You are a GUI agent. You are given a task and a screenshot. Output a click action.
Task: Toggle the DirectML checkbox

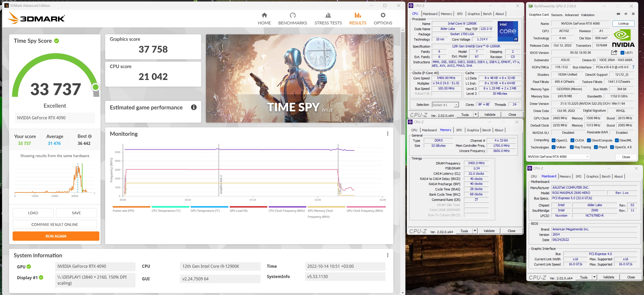click(617, 140)
